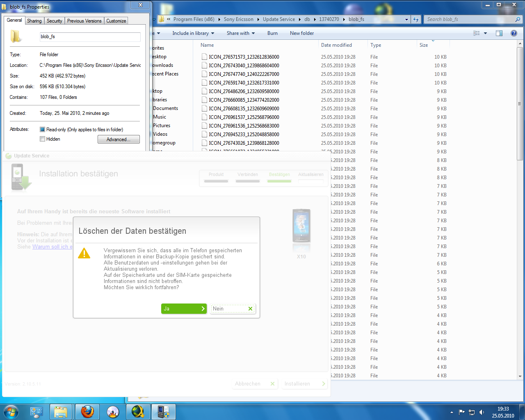This screenshot has height=420, width=525.
Task: Click the network tray icon
Action: pos(472,412)
